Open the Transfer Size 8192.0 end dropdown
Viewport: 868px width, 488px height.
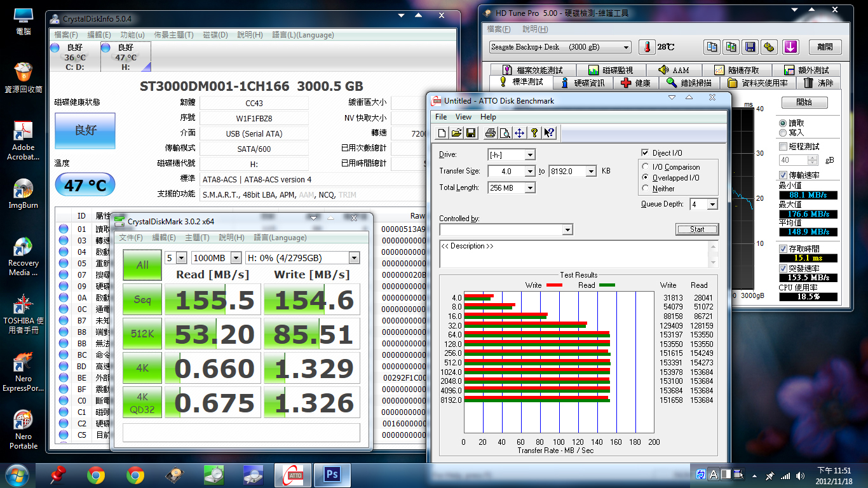(591, 171)
